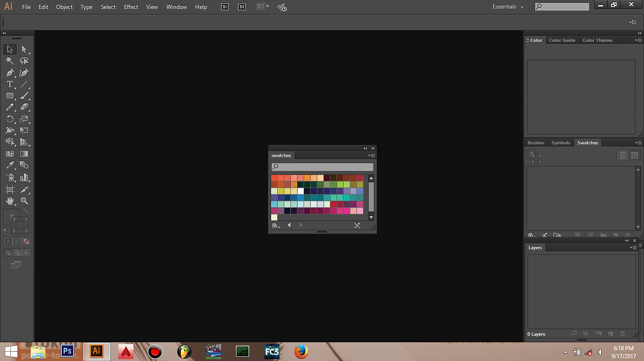Open Firefox from the taskbar
Image resolution: width=644 pixels, height=361 pixels.
pyautogui.click(x=301, y=352)
